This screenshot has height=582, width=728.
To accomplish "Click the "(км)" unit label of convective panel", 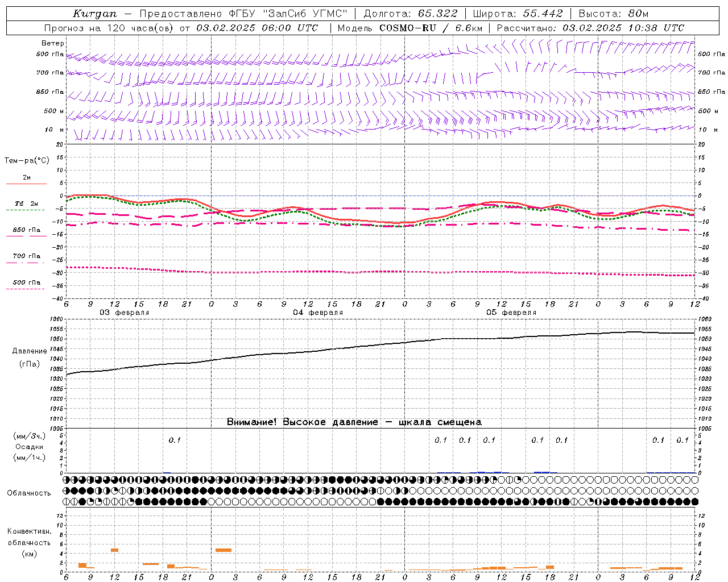I will pyautogui.click(x=30, y=554).
